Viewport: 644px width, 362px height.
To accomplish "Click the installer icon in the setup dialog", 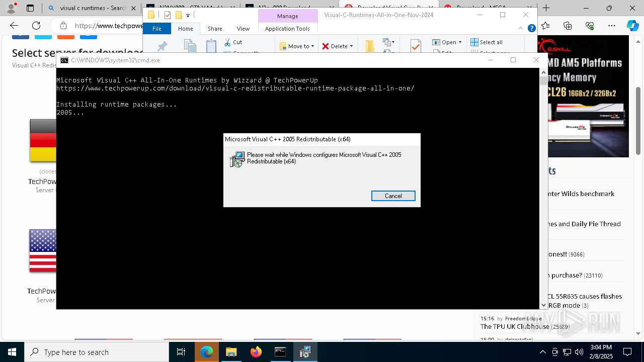I will (236, 159).
